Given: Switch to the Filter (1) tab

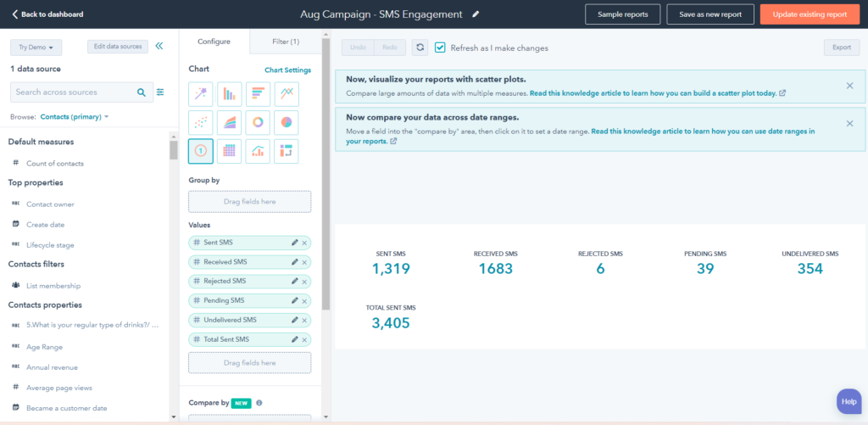Looking at the screenshot, I should click(x=286, y=42).
